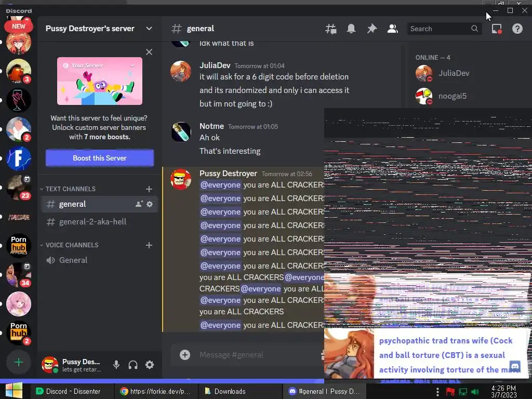Image resolution: width=532 pixels, height=399 pixels.
Task: Open invite people icon for general
Action: (x=139, y=204)
